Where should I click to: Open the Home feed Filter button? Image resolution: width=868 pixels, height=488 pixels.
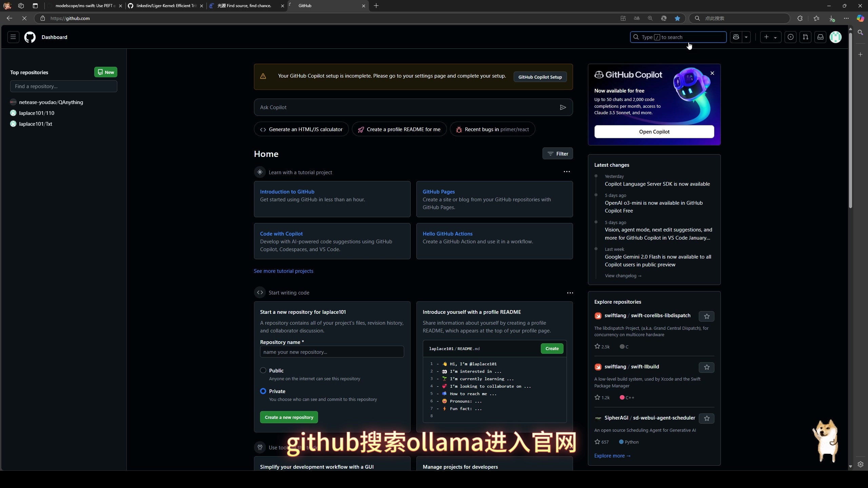tap(557, 154)
